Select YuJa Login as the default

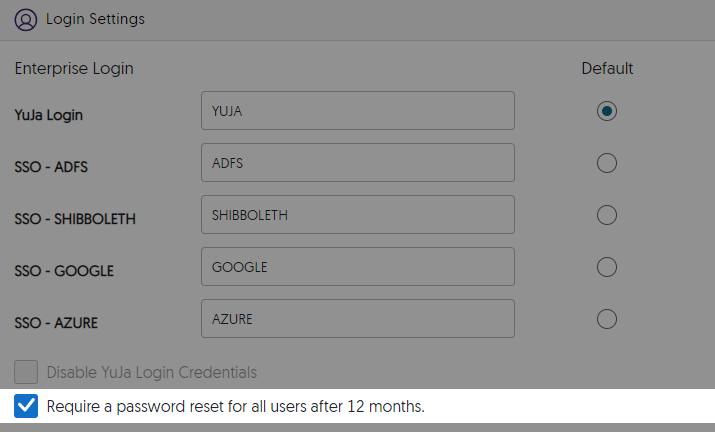(606, 111)
